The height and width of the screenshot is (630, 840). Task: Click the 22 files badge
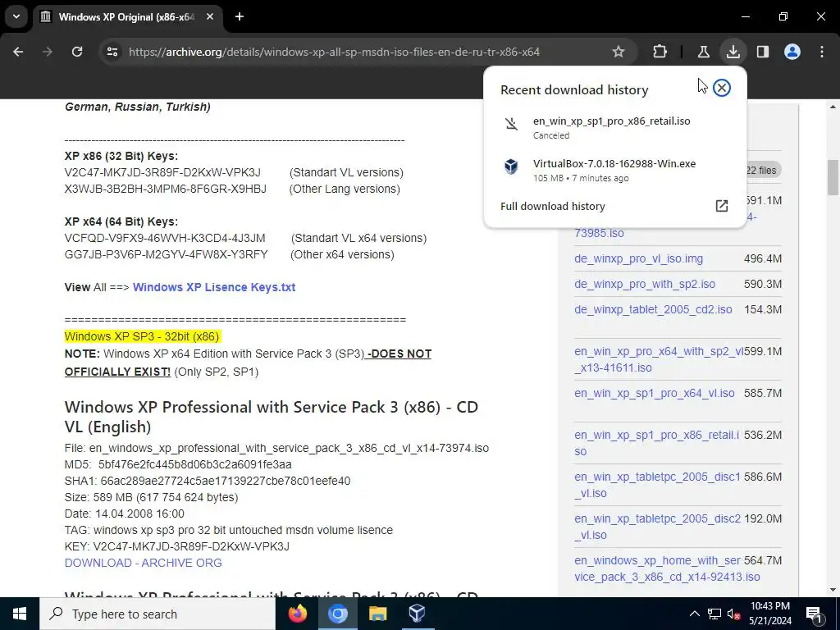tap(761, 171)
